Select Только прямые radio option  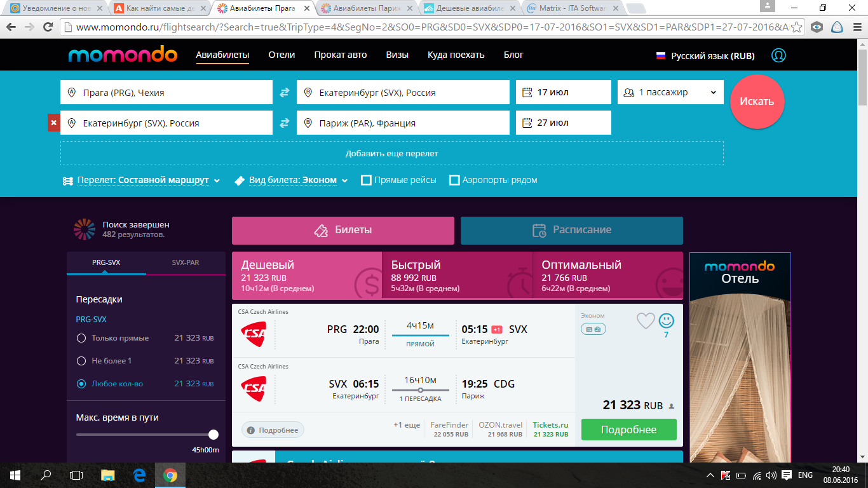(81, 338)
